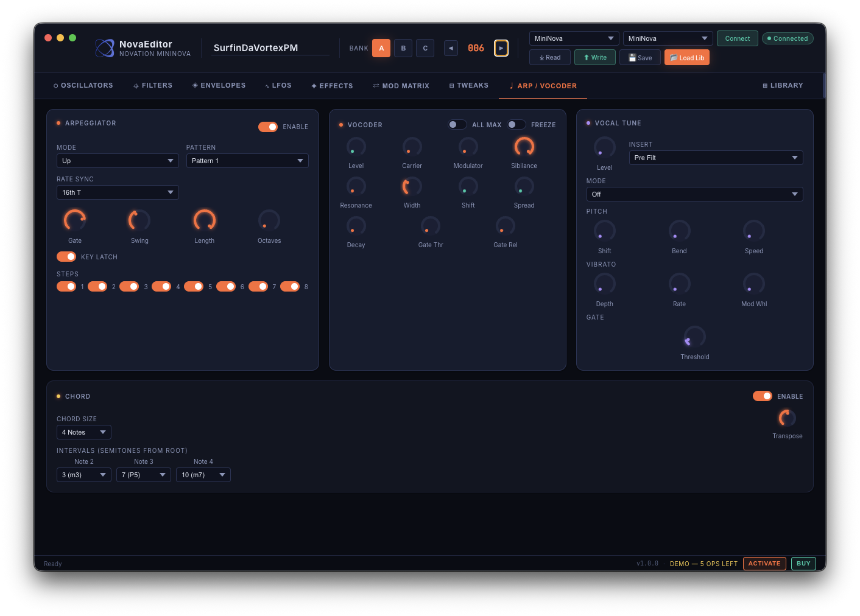
Task: Adjust the arpeggiator Length knob
Action: pyautogui.click(x=205, y=220)
